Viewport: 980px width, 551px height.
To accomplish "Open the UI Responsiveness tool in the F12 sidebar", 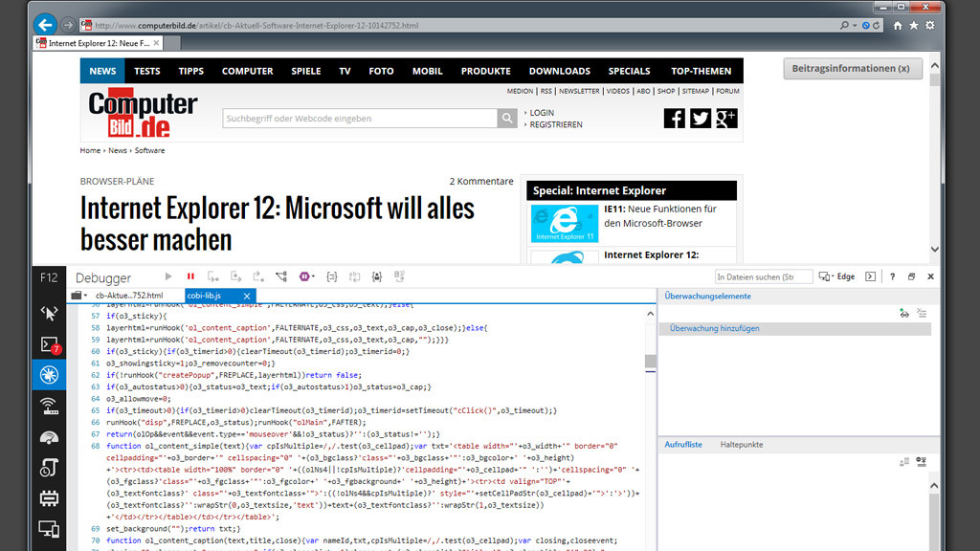I will [49, 437].
